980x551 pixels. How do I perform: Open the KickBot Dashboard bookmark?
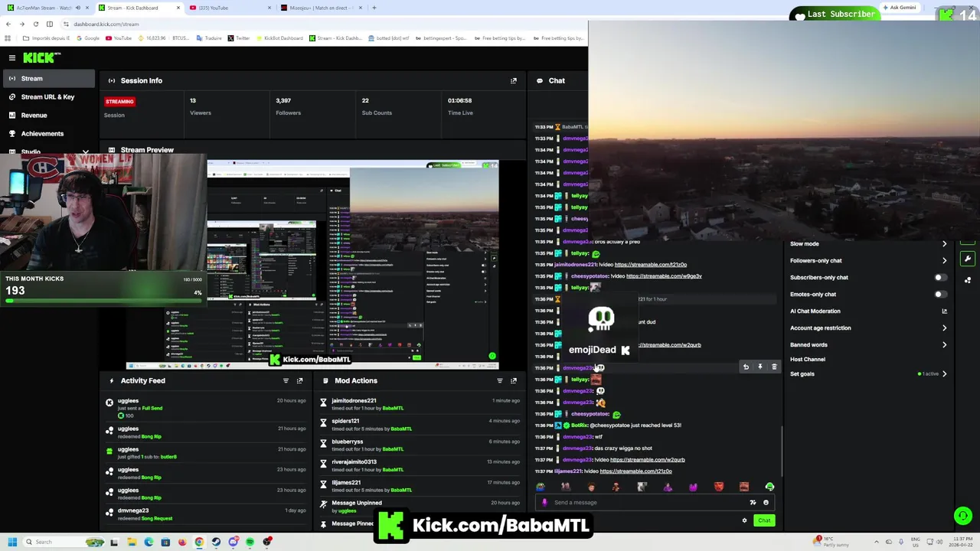point(279,37)
